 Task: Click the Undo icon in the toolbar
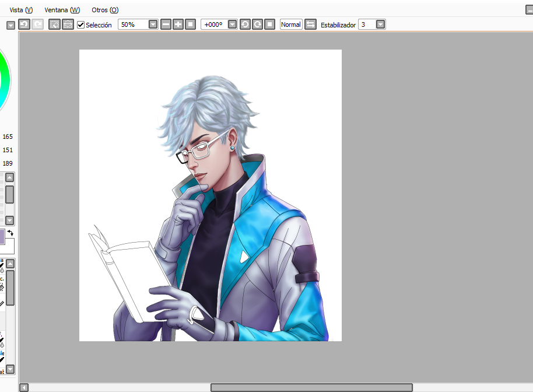(24, 24)
